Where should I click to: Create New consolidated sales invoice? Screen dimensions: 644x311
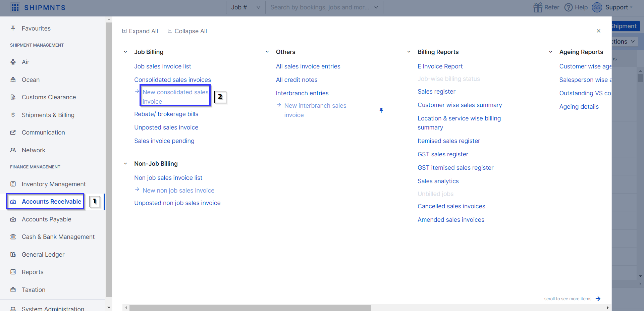click(175, 97)
